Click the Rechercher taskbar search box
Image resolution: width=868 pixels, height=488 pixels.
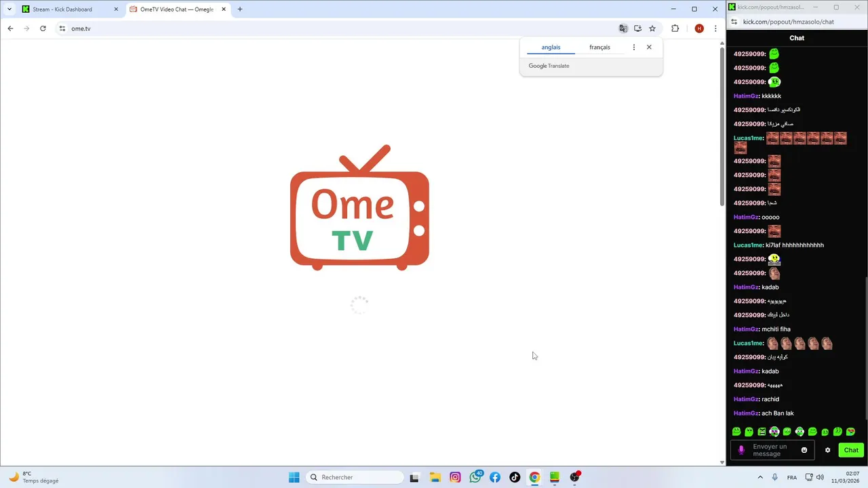point(354,477)
